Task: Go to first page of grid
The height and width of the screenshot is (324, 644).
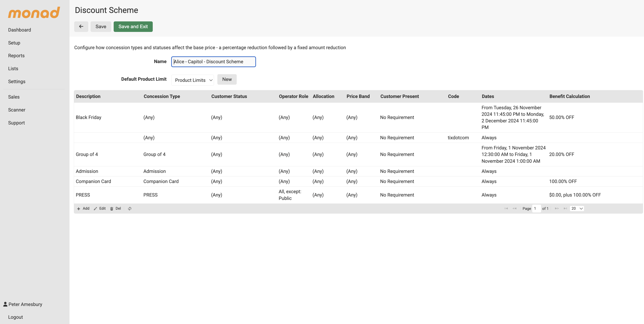Action: pos(506,209)
